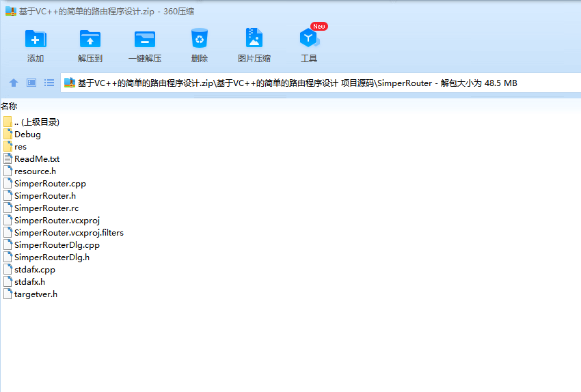The width and height of the screenshot is (581, 392).
Task: Click the 360压缩 app icon in the title bar
Action: (11, 11)
